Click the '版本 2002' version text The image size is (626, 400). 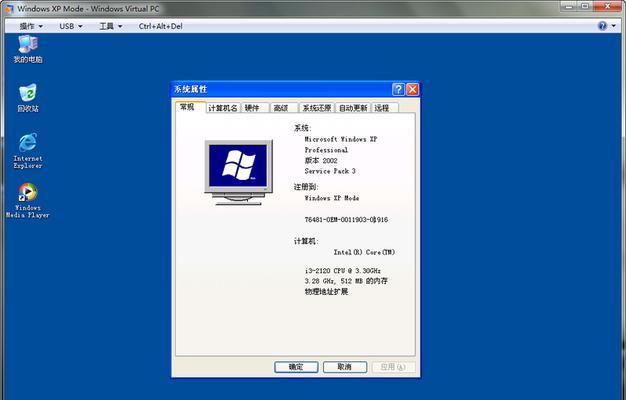pyautogui.click(x=321, y=160)
